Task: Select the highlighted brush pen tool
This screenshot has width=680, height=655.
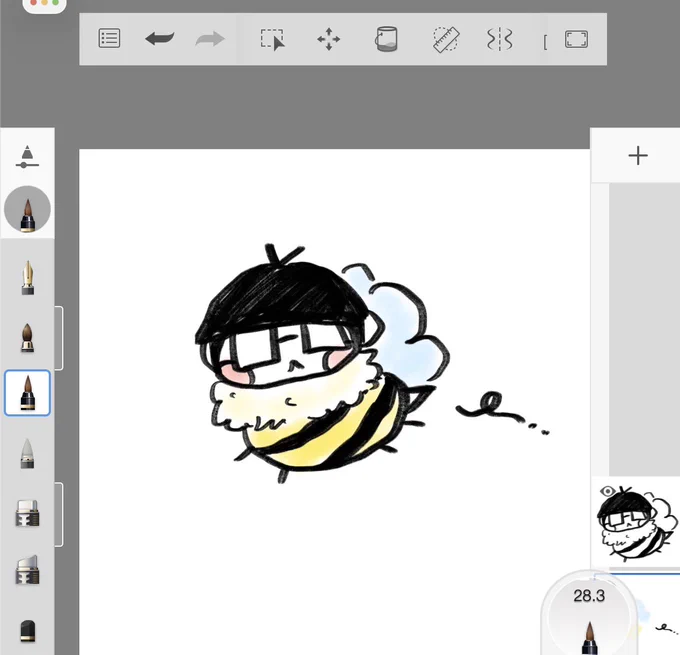Action: (x=27, y=393)
